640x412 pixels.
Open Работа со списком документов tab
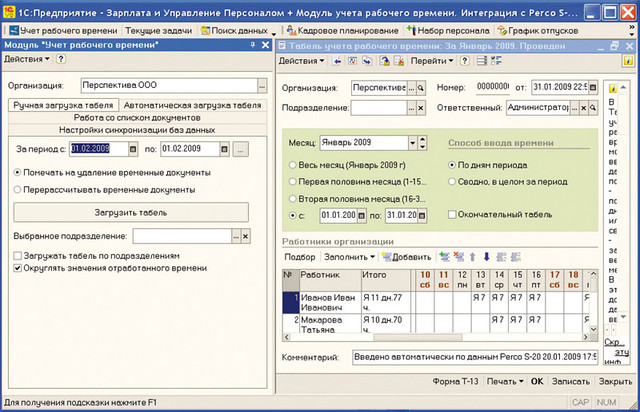coord(137,118)
